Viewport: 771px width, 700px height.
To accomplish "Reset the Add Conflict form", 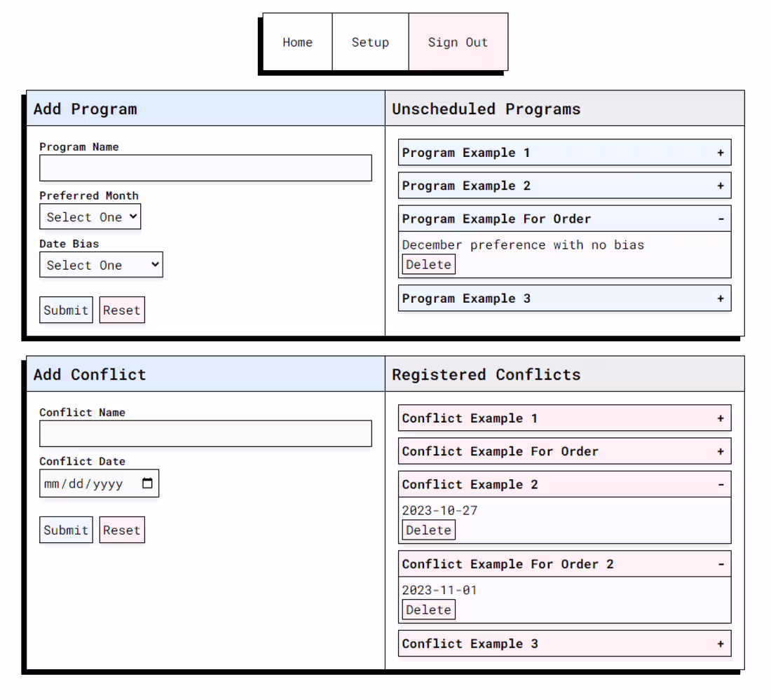I will click(x=122, y=530).
